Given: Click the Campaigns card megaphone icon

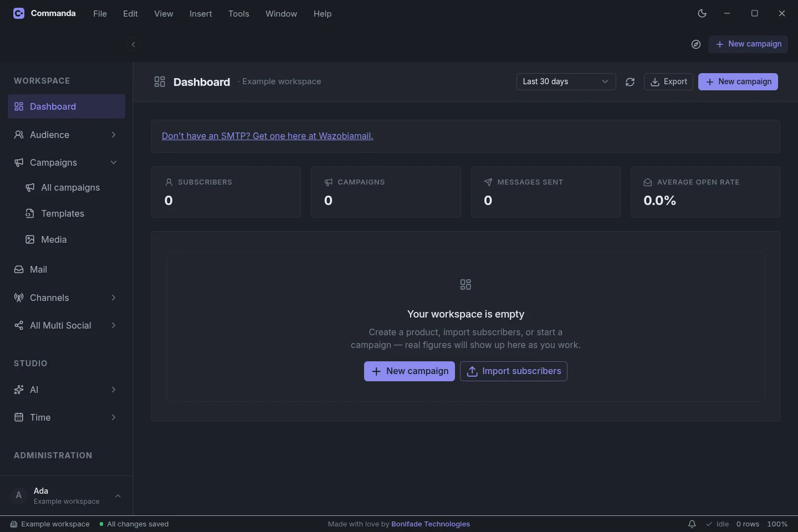Looking at the screenshot, I should [x=329, y=182].
